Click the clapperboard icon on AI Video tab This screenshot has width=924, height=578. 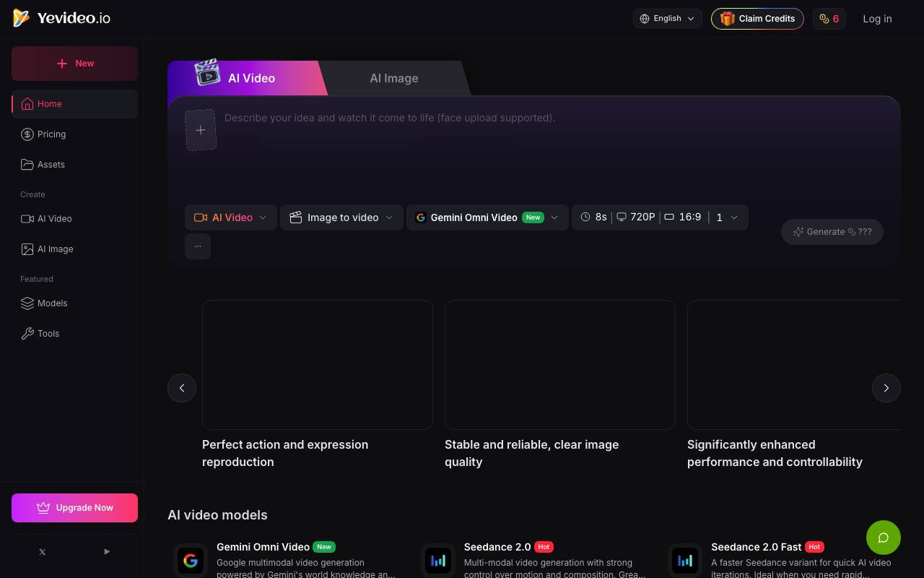(x=207, y=73)
